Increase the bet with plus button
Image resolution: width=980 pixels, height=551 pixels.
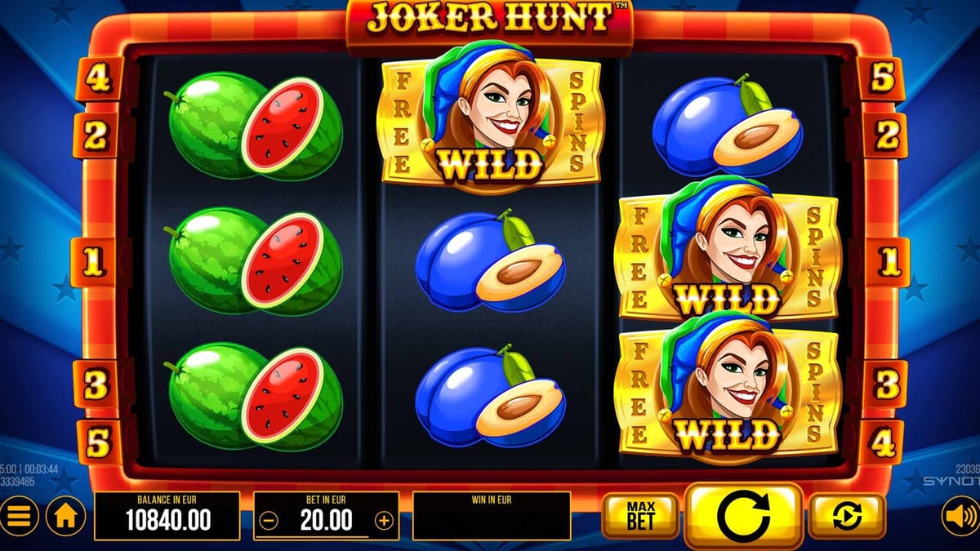[383, 520]
